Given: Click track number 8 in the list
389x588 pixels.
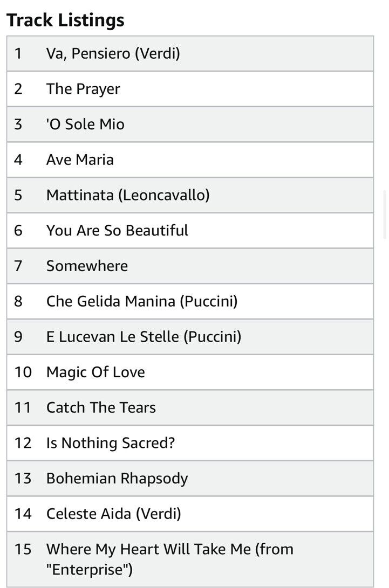Looking at the screenshot, I should coord(18,301).
